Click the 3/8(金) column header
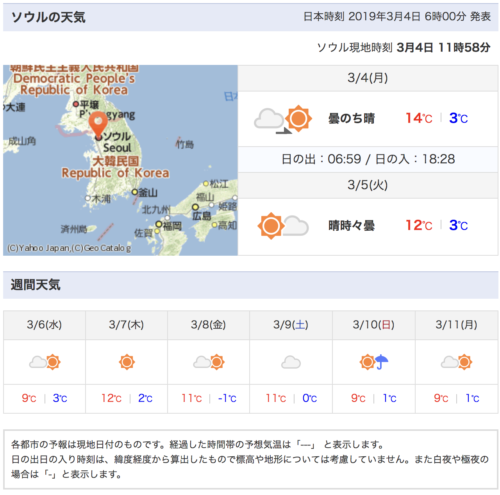500x495 pixels. point(208,325)
